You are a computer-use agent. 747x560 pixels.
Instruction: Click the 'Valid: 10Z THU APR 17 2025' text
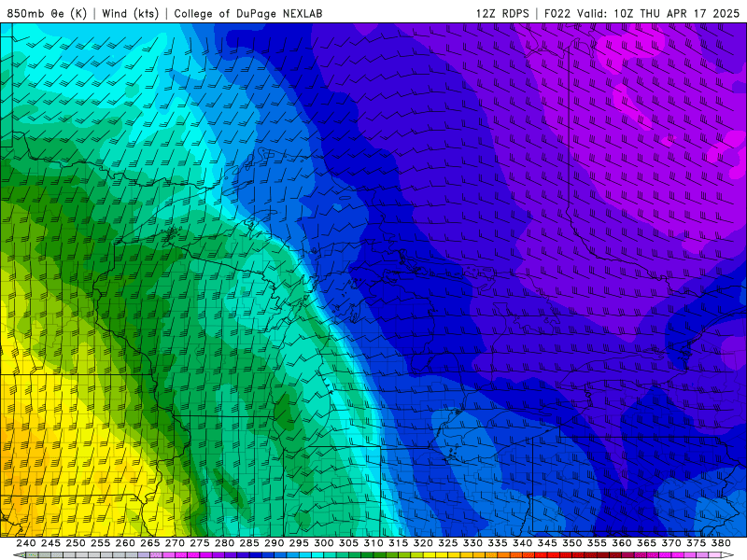658,13
